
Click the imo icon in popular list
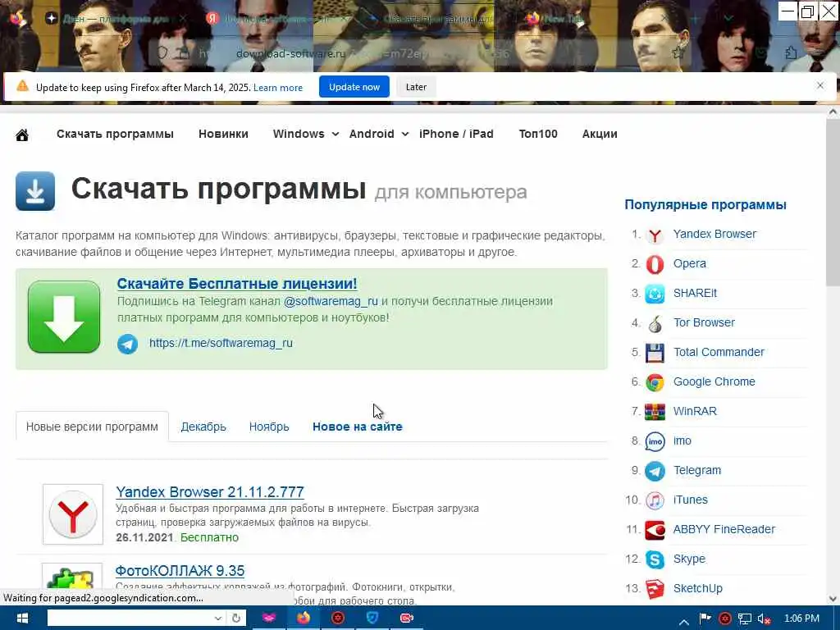point(655,441)
